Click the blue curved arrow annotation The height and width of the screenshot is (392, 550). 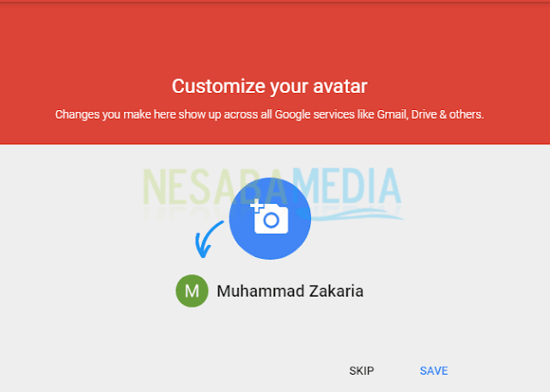coord(209,239)
